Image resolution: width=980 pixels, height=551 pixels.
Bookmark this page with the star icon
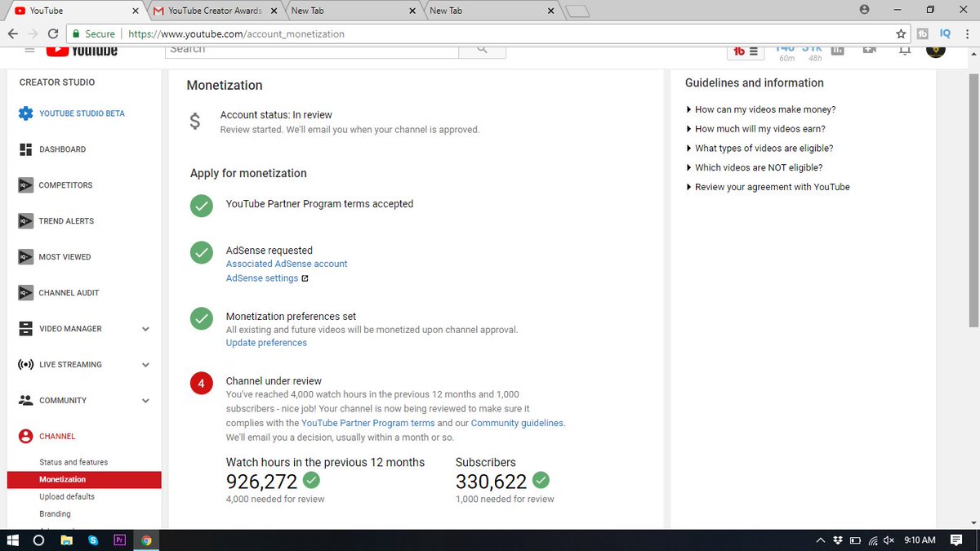coord(901,33)
